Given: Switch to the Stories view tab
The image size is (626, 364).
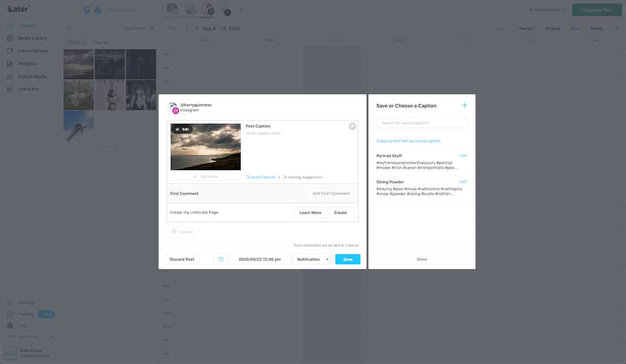Looking at the screenshot, I should coord(525,29).
